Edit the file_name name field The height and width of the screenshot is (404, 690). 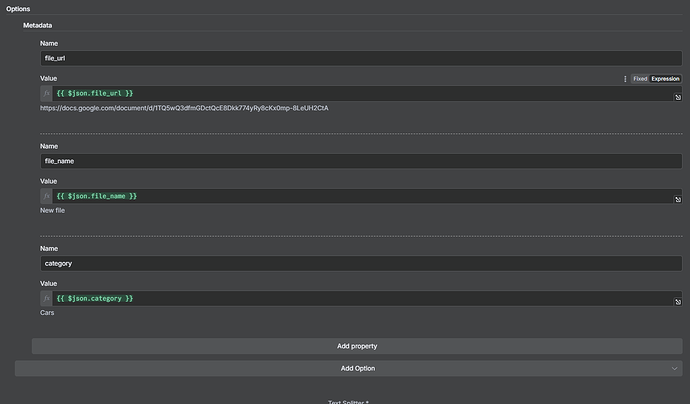click(x=361, y=161)
